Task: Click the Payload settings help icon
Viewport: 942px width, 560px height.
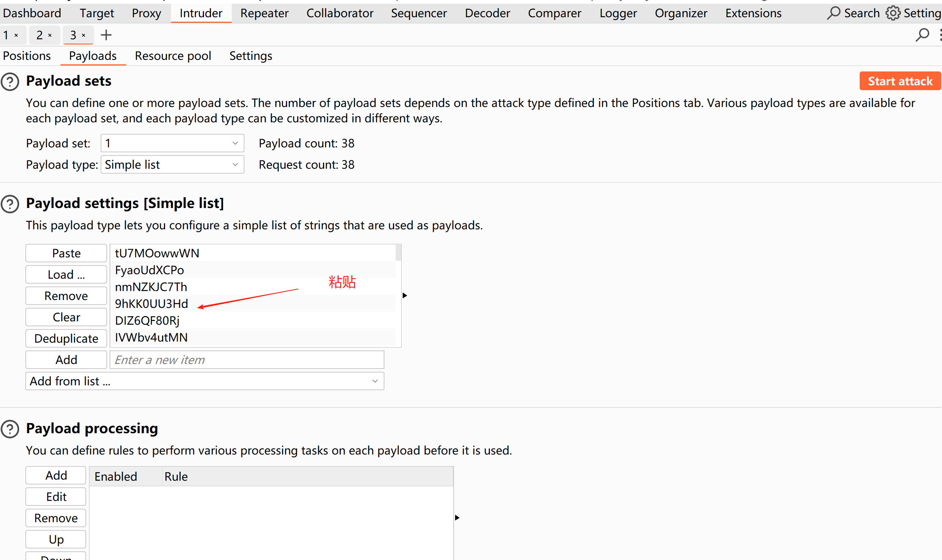Action: coord(10,204)
